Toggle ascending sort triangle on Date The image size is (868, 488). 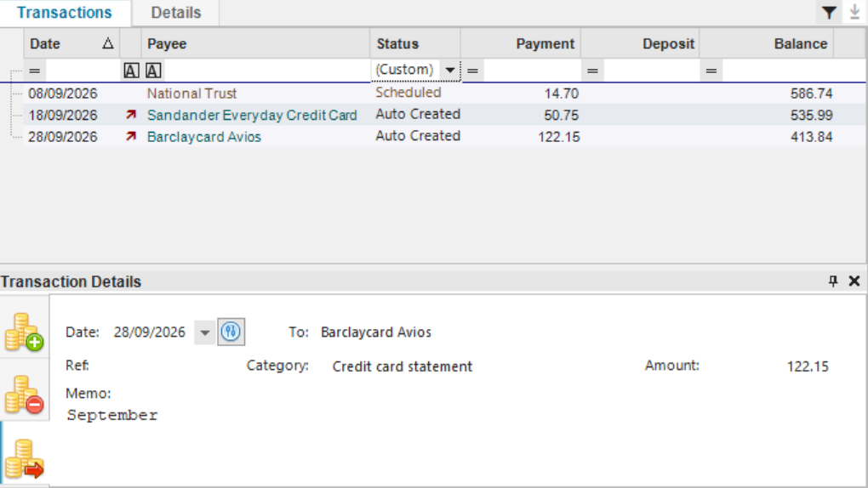coord(108,43)
